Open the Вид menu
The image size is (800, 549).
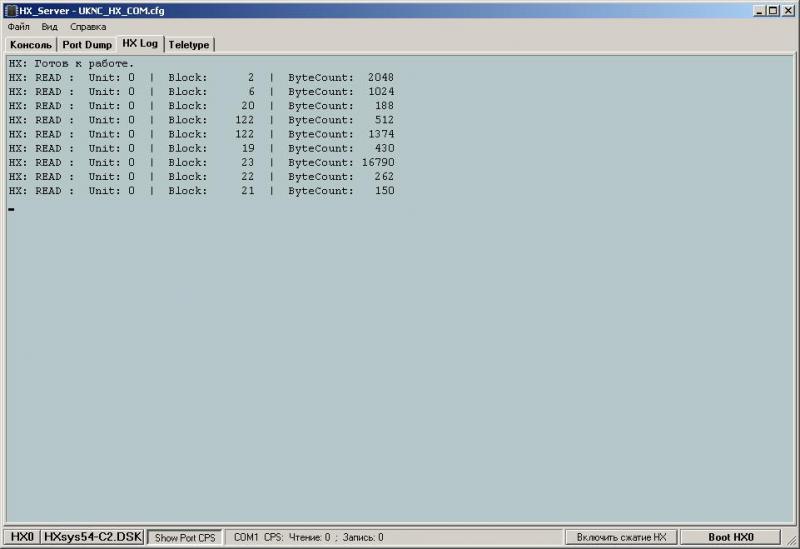click(x=49, y=27)
